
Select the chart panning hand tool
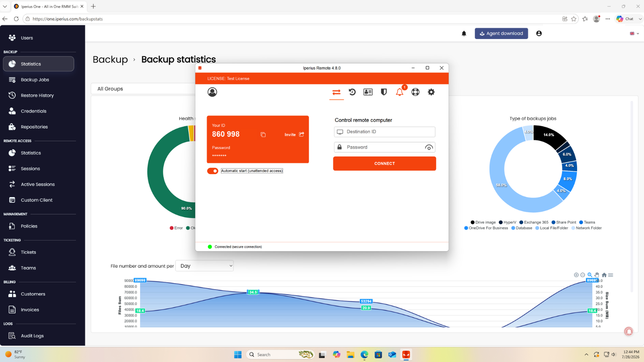[x=597, y=275]
